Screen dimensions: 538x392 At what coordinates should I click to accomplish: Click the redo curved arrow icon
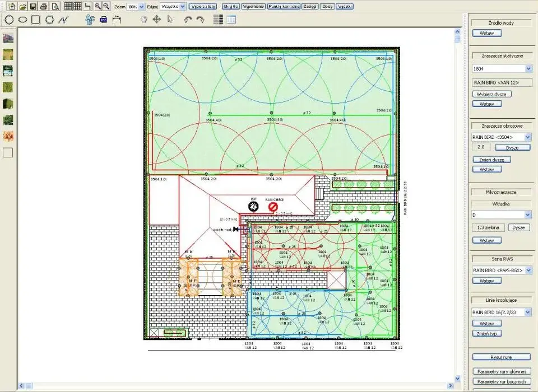click(x=201, y=20)
